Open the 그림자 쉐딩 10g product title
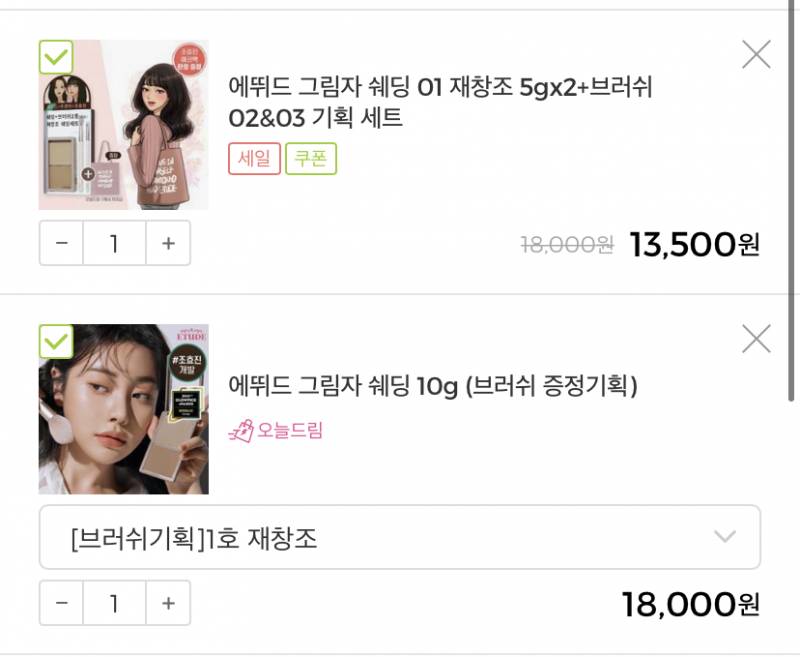The image size is (800, 657). tap(430, 390)
